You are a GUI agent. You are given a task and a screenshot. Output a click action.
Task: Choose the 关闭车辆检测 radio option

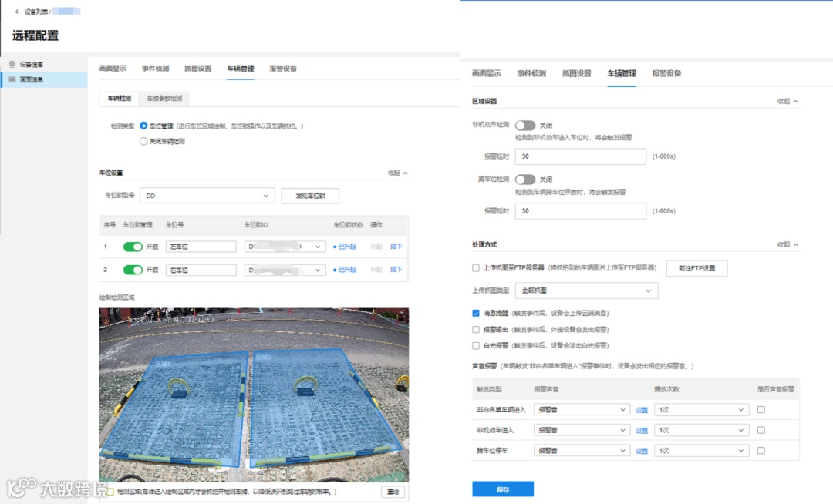tap(143, 141)
